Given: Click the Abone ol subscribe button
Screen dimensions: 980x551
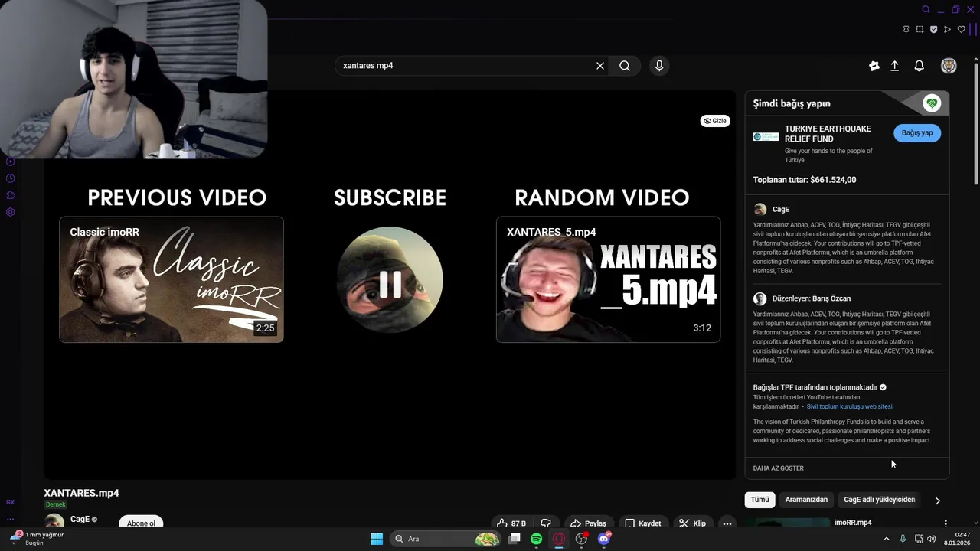Looking at the screenshot, I should click(x=141, y=522).
